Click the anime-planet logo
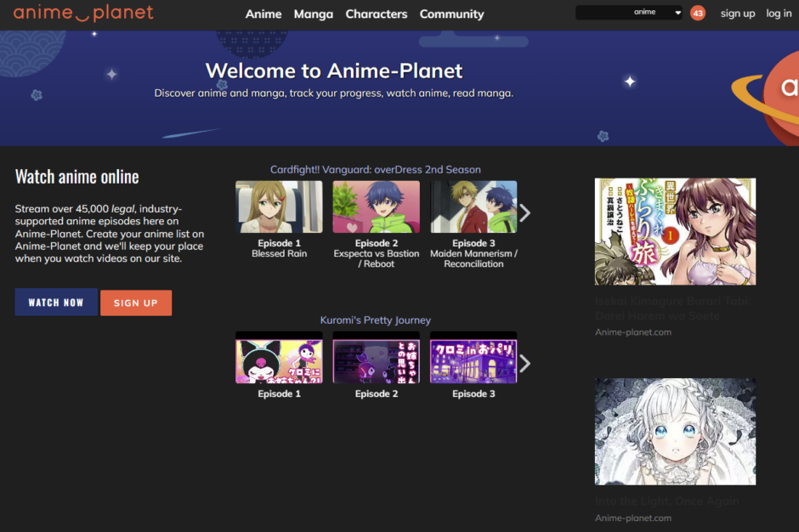Screen dimensions: 799x532 (x=81, y=13)
